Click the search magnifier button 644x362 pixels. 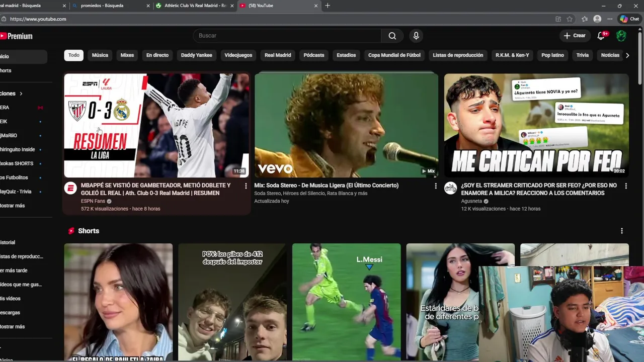(392, 36)
